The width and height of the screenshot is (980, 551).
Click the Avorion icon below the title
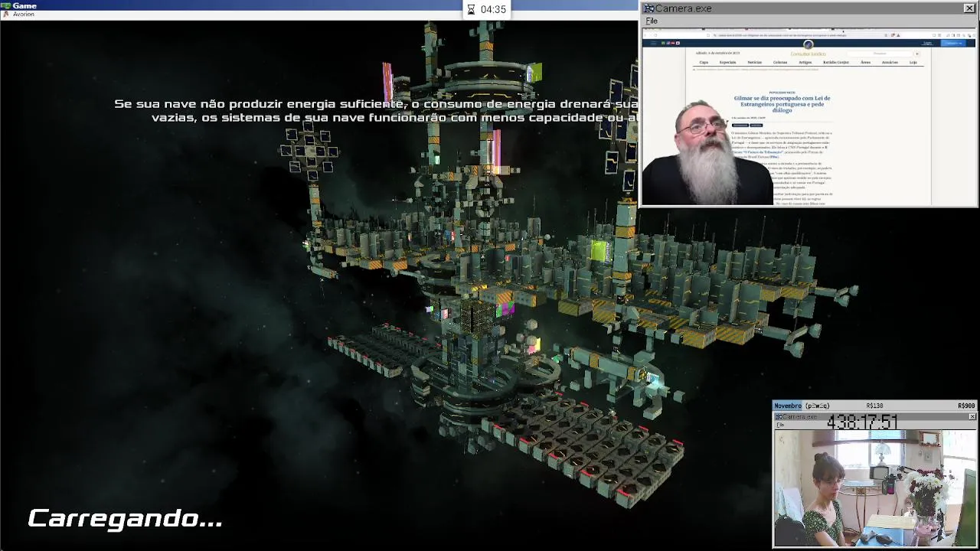click(6, 15)
